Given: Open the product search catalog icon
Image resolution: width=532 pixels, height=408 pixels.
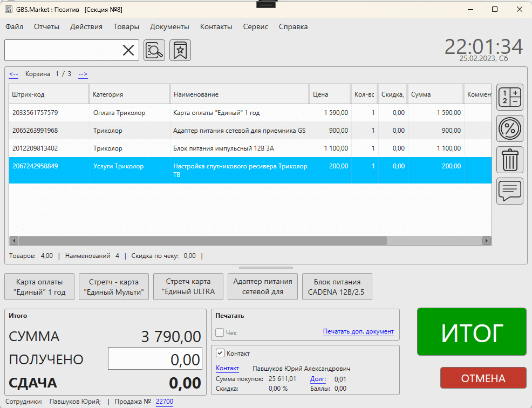Looking at the screenshot, I should (154, 50).
